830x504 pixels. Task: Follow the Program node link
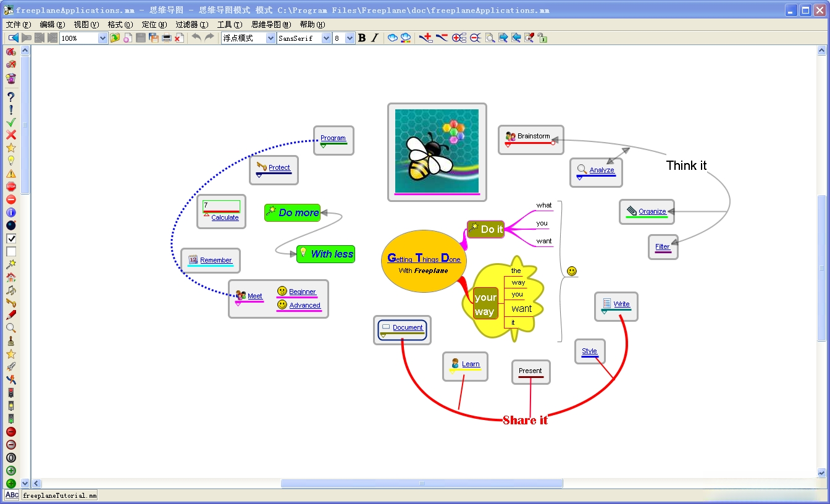tap(333, 138)
